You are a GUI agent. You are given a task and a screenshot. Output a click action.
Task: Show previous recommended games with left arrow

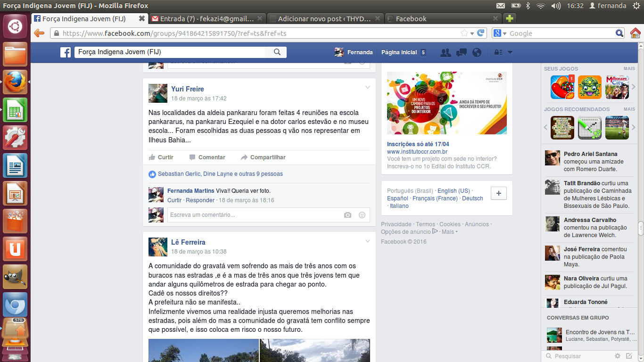pyautogui.click(x=546, y=128)
